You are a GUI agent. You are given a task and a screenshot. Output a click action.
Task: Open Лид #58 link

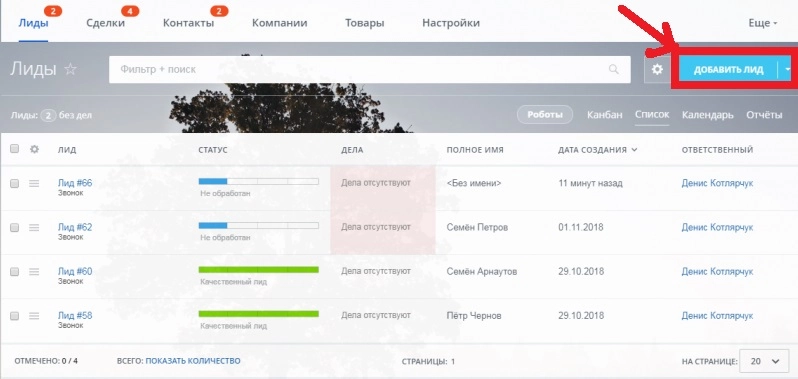[x=75, y=315]
